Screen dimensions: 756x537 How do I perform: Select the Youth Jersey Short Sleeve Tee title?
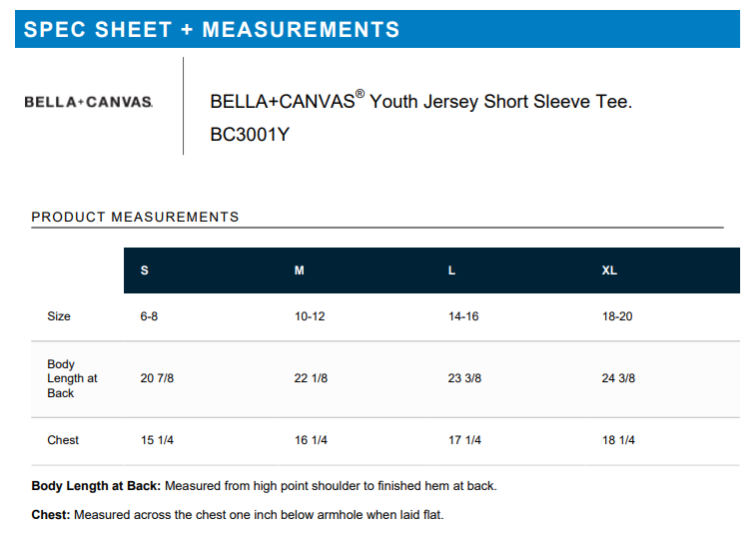pyautogui.click(x=420, y=102)
